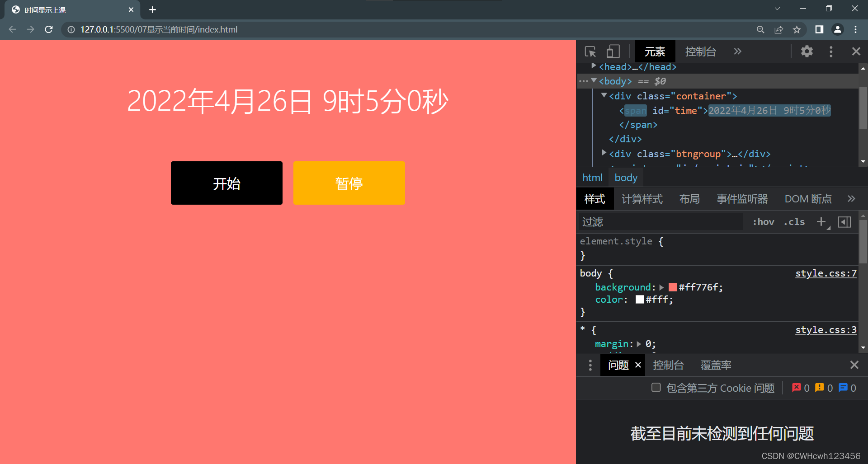Open the user profile avatar
The height and width of the screenshot is (464, 868).
837,29
